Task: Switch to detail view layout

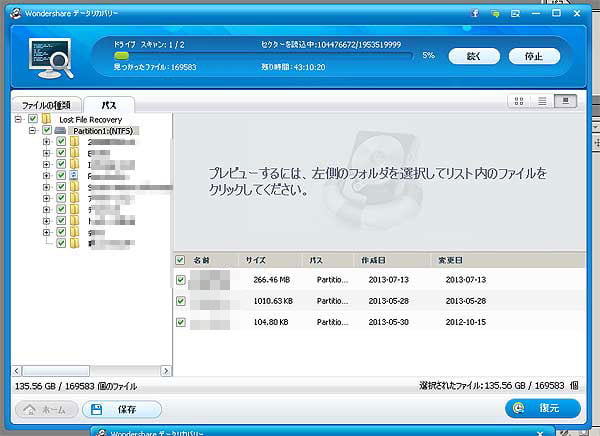Action: coord(567,101)
